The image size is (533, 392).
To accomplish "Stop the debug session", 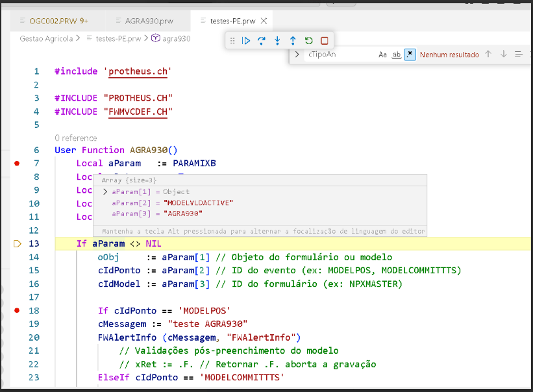I will click(x=325, y=41).
